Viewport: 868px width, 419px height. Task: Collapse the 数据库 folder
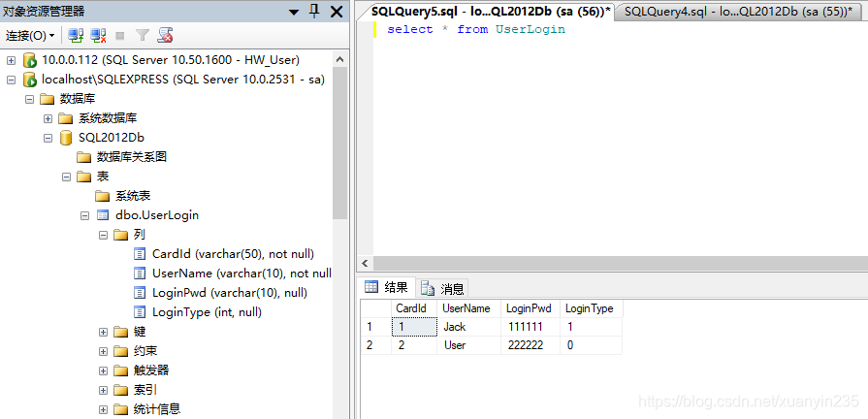29,100
